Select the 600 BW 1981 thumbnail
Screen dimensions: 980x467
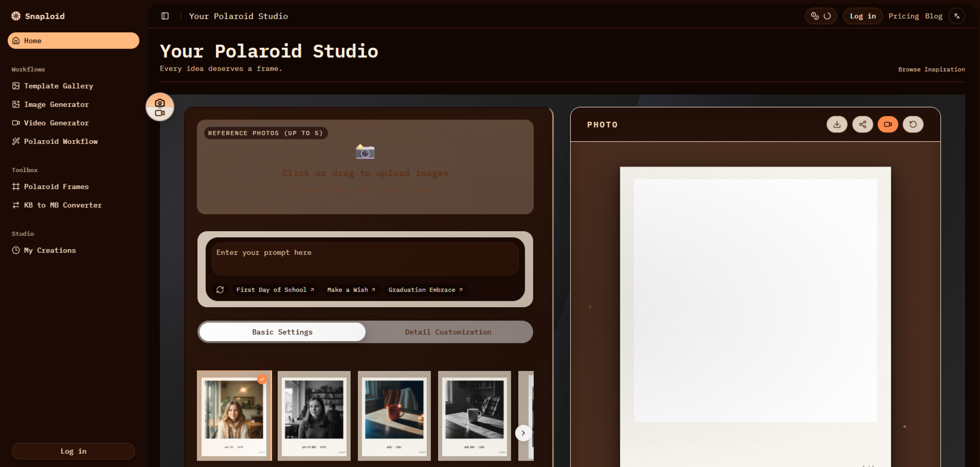[x=474, y=416]
